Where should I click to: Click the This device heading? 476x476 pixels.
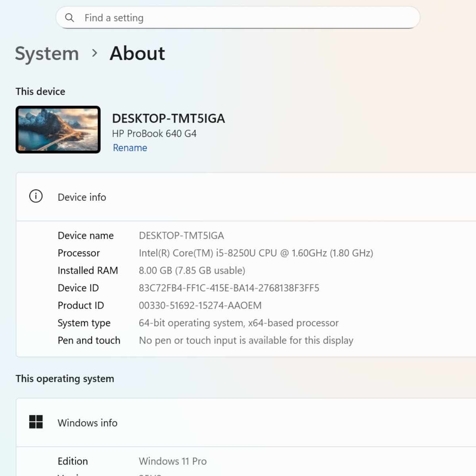coord(40,92)
